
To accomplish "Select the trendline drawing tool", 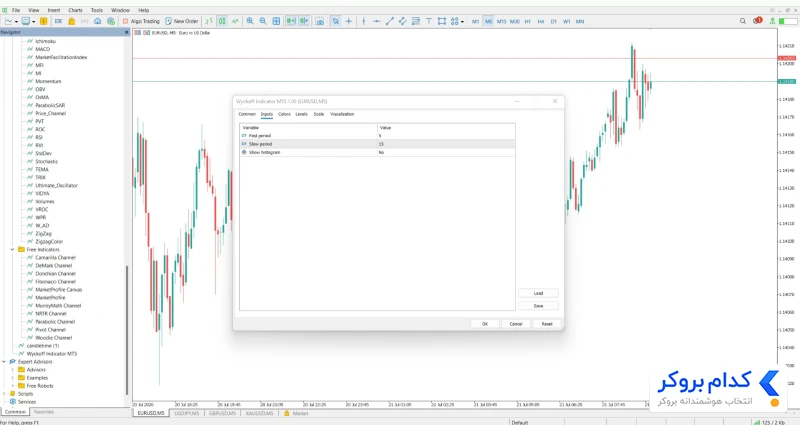I will click(390, 21).
